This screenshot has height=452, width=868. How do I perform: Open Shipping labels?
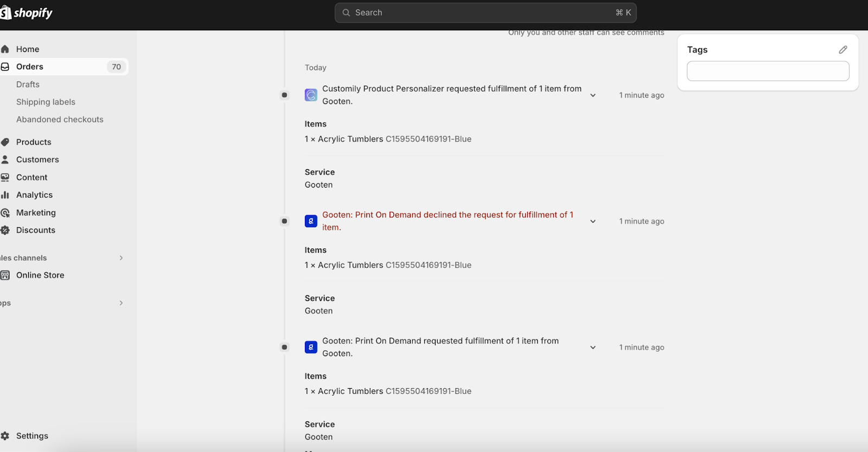coord(46,102)
